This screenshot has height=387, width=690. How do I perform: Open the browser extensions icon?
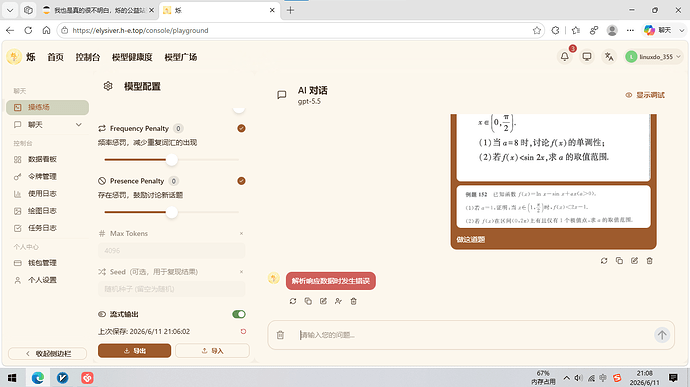tap(555, 30)
